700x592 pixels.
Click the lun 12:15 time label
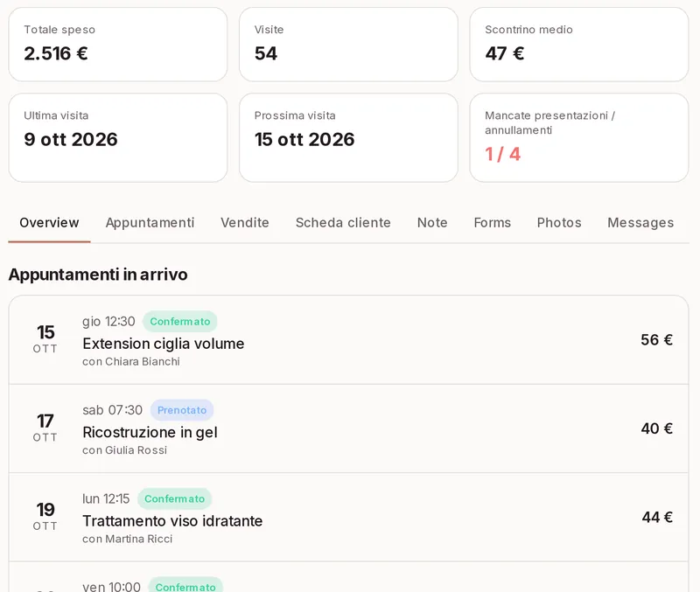tap(106, 498)
